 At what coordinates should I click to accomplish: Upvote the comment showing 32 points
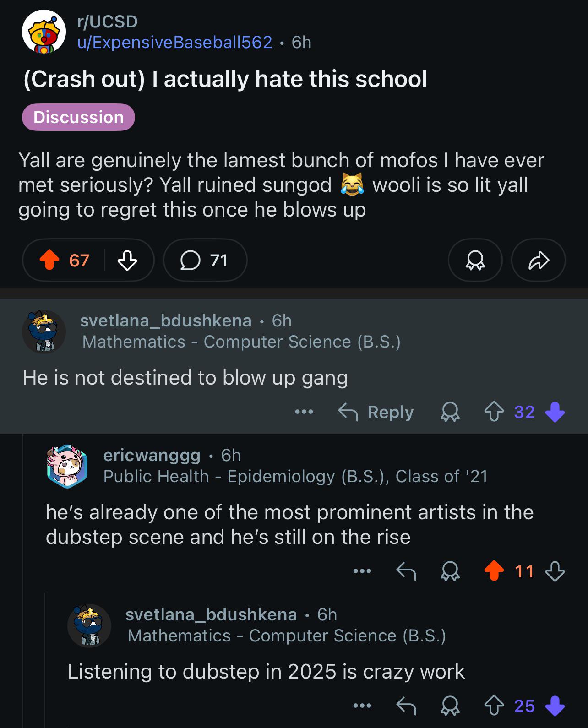494,412
